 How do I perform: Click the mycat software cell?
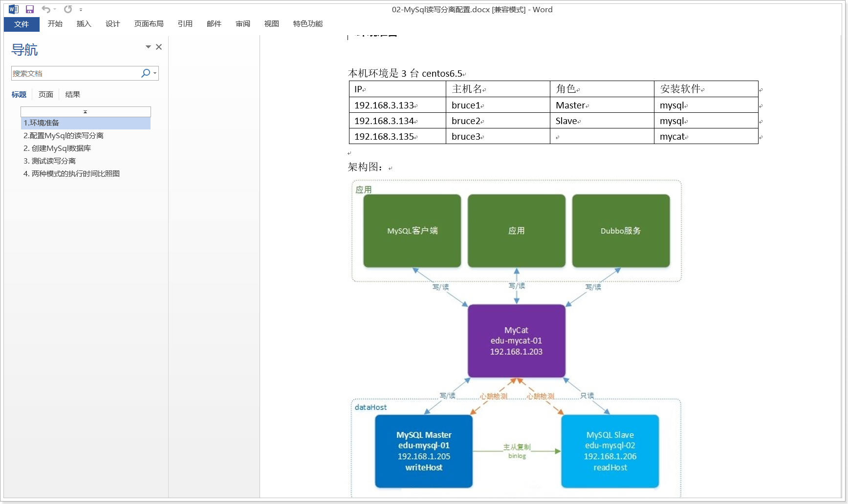706,136
